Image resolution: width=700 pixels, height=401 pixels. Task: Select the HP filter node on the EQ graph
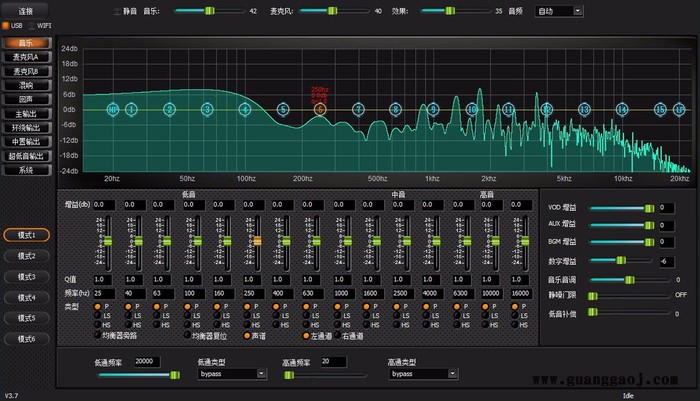point(113,109)
